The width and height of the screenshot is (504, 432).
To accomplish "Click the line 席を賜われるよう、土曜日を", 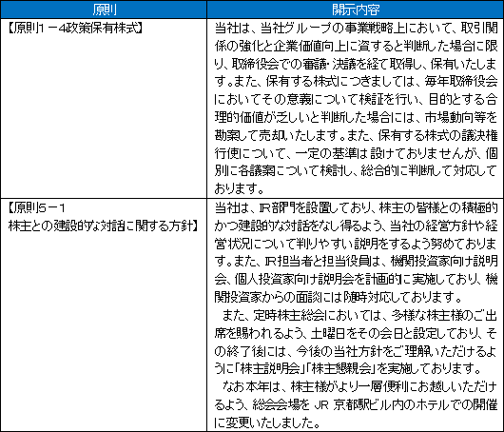I will (356, 333).
